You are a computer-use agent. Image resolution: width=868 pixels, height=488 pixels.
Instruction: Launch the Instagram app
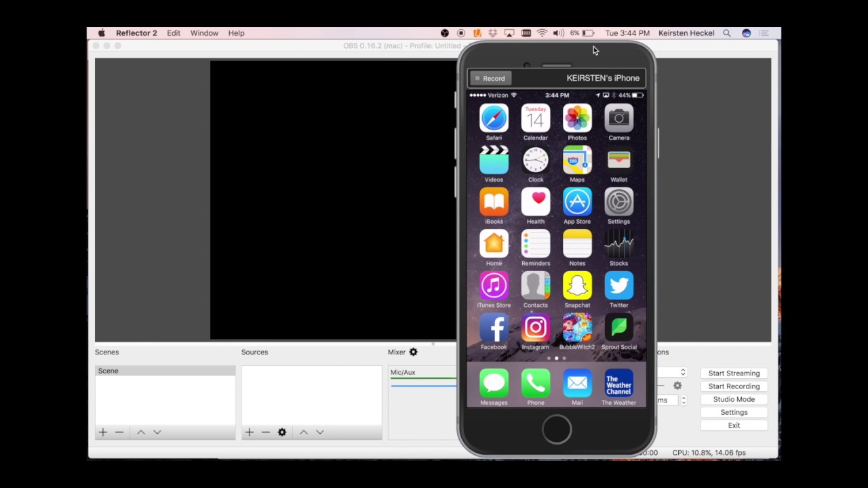point(536,328)
